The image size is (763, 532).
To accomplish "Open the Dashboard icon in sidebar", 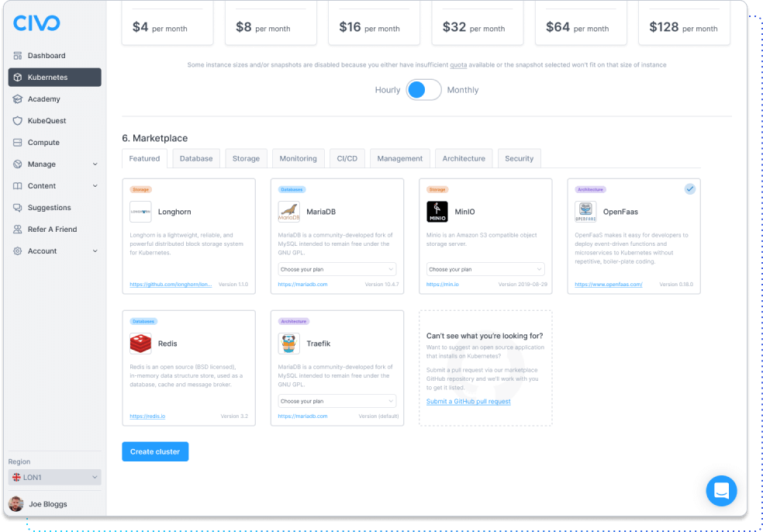I will coord(18,56).
